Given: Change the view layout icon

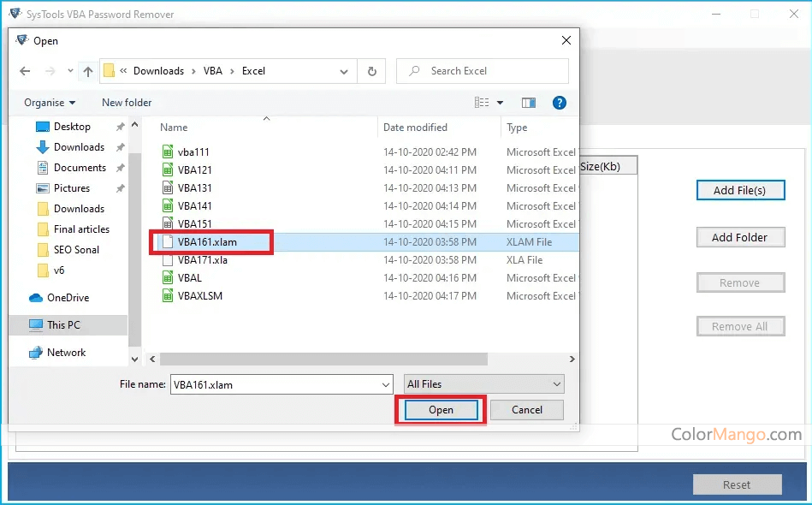Looking at the screenshot, I should click(x=482, y=103).
